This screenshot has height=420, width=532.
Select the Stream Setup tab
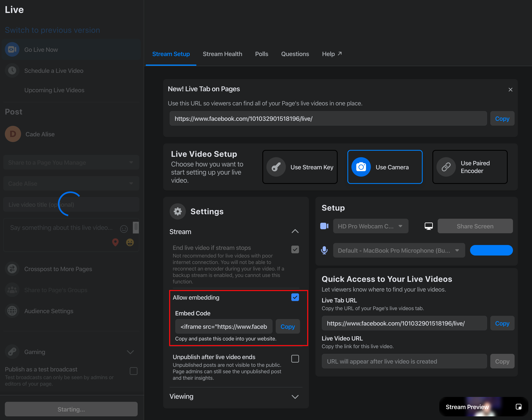click(171, 54)
